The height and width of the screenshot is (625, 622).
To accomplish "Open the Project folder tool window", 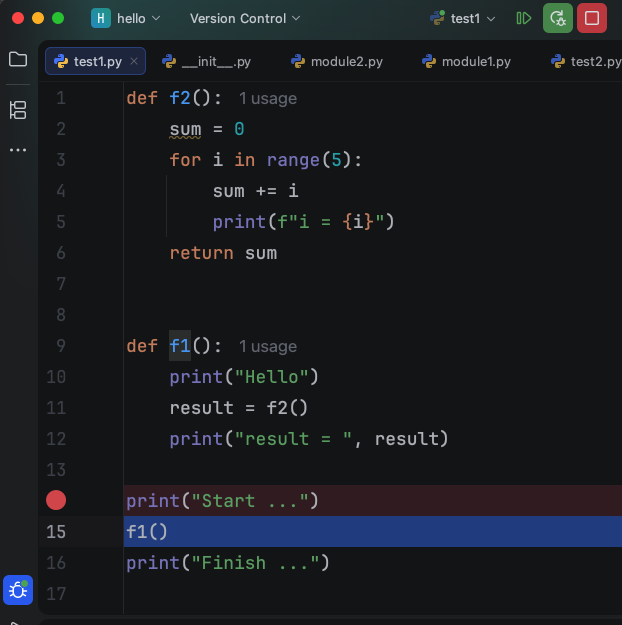I will (18, 59).
